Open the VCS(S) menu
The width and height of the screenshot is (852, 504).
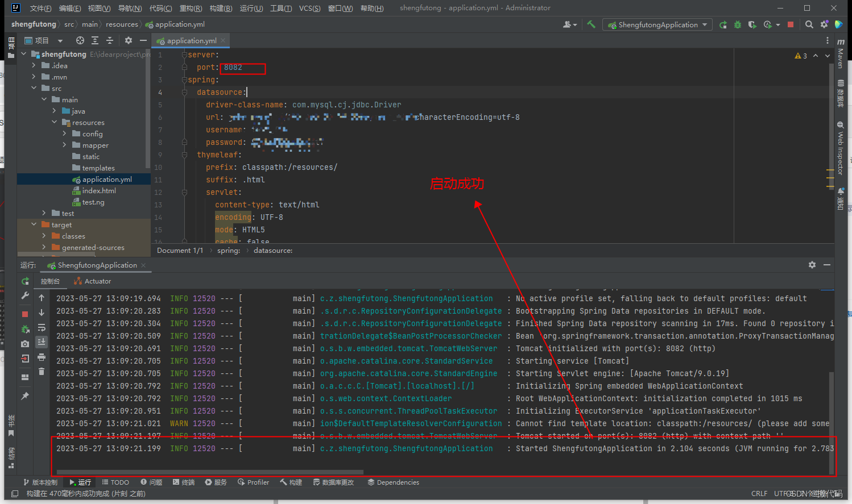coord(310,8)
